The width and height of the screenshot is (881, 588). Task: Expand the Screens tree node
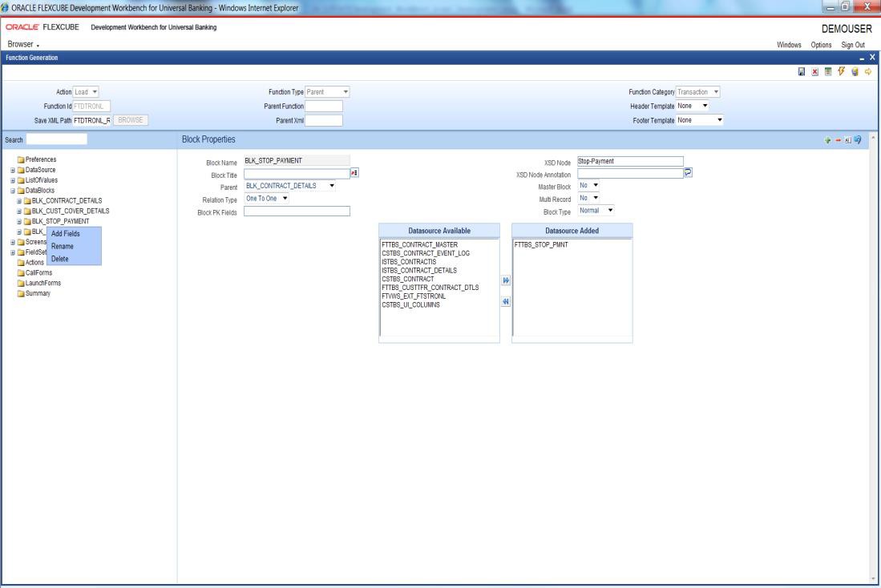click(13, 242)
